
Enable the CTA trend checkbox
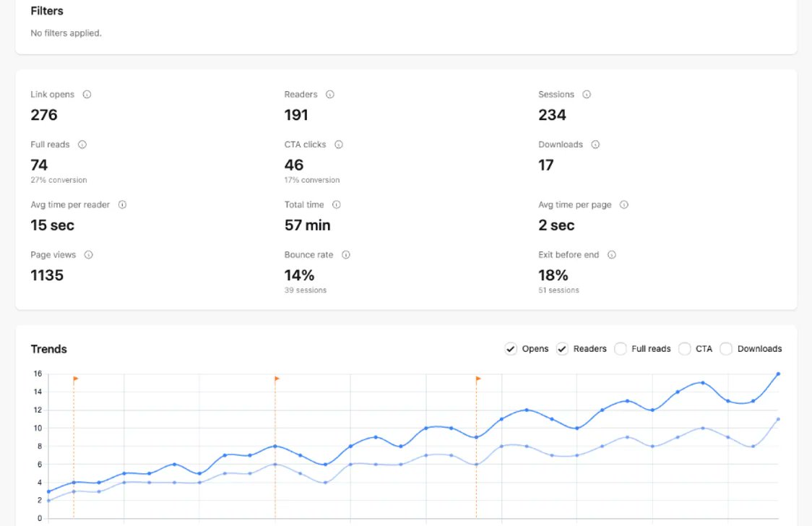pos(685,349)
